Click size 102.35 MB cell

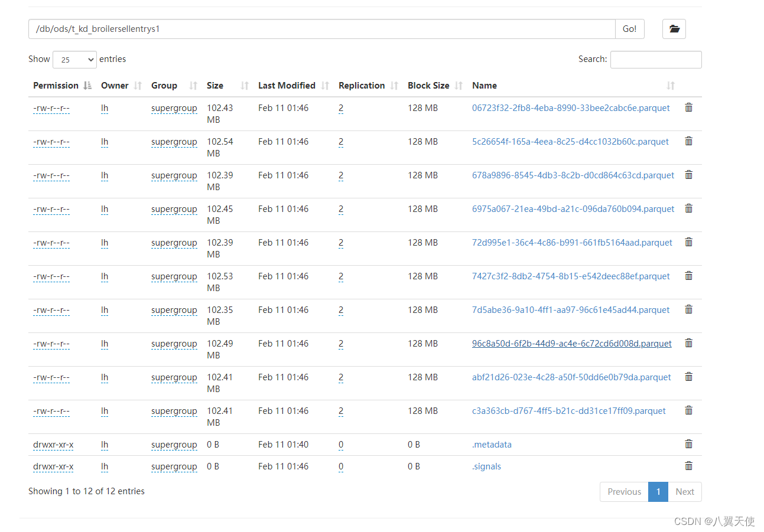coord(220,316)
